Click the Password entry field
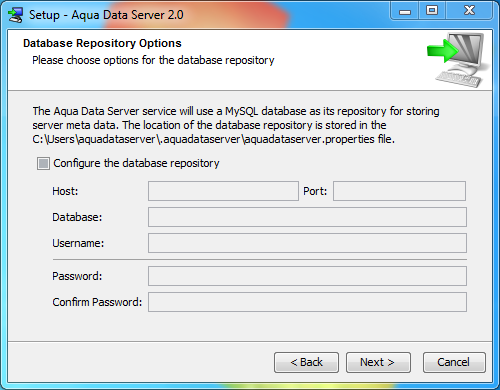 tap(307, 276)
